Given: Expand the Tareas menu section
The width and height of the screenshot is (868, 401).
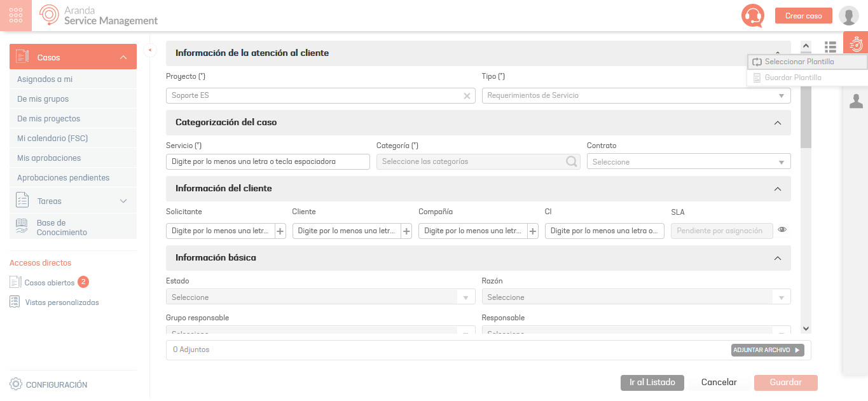Looking at the screenshot, I should click(x=123, y=201).
